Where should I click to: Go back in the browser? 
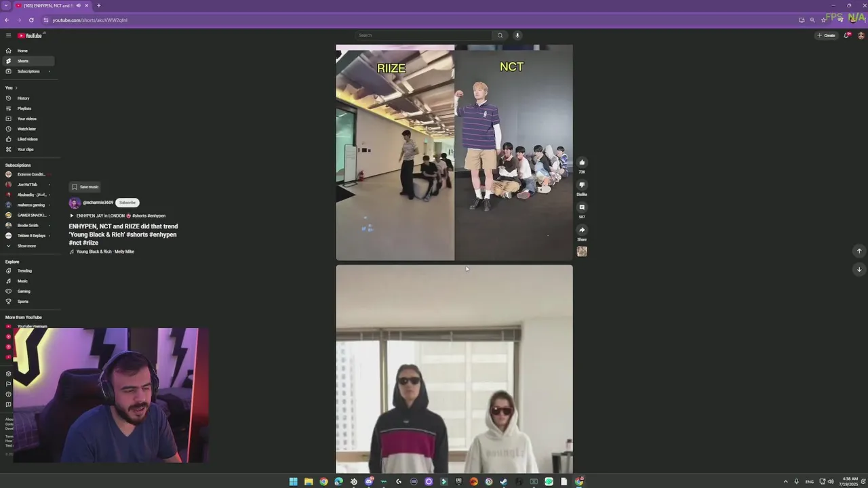(x=7, y=20)
